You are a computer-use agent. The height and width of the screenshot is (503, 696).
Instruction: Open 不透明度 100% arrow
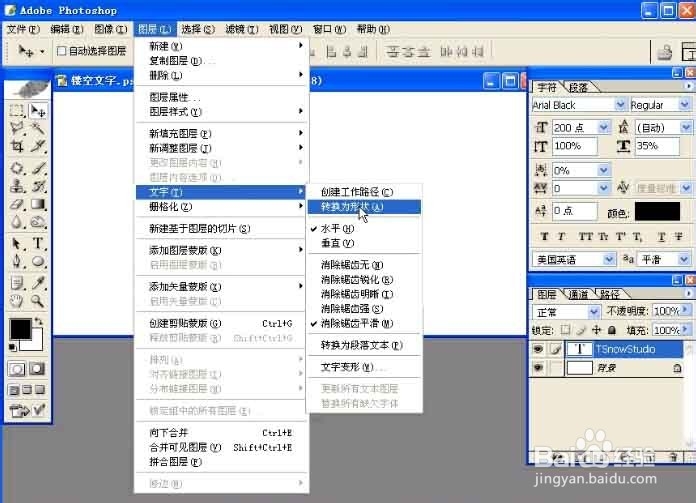686,309
